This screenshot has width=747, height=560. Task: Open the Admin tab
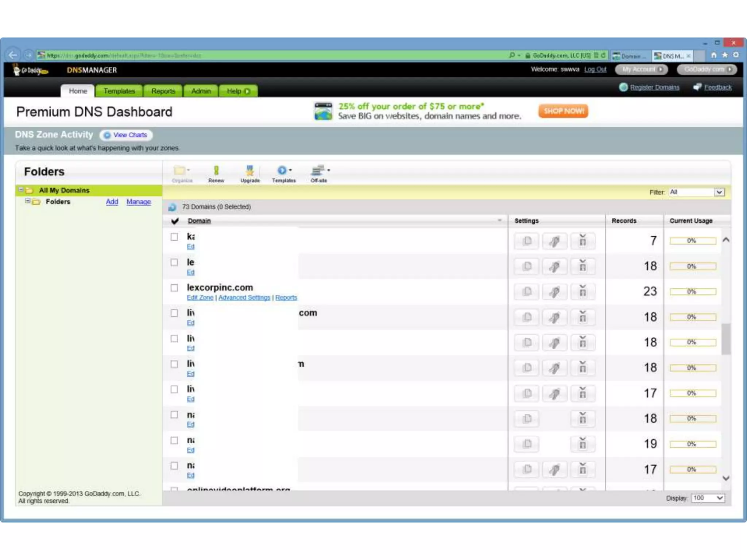point(201,91)
